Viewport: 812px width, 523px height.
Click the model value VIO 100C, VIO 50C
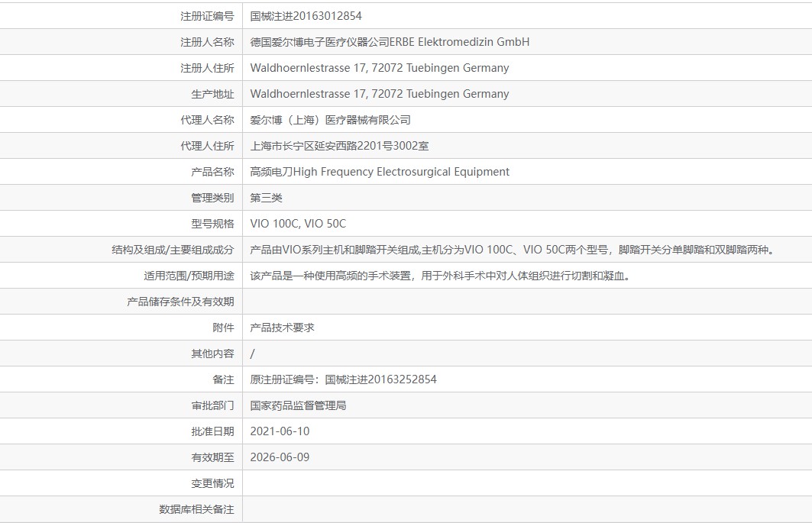[298, 224]
